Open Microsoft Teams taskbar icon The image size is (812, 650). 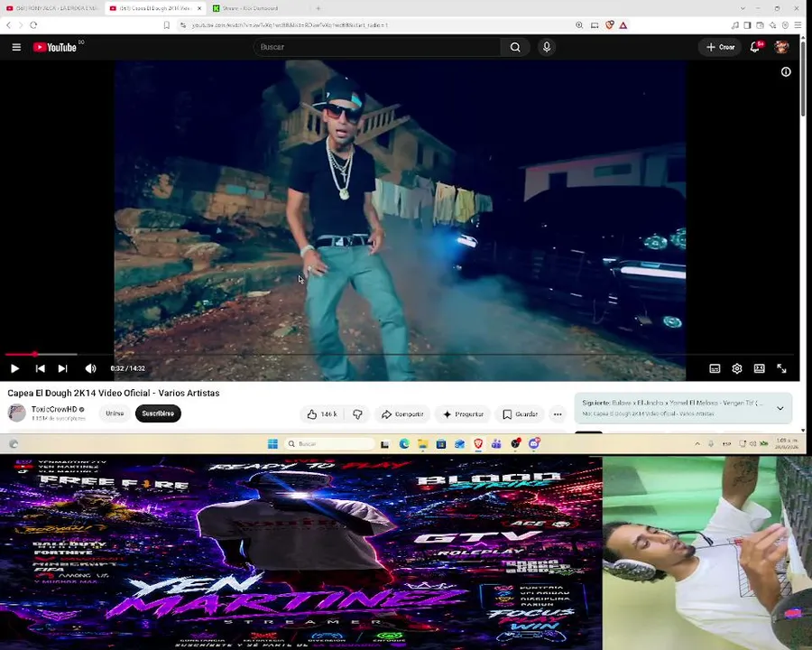coord(496,443)
